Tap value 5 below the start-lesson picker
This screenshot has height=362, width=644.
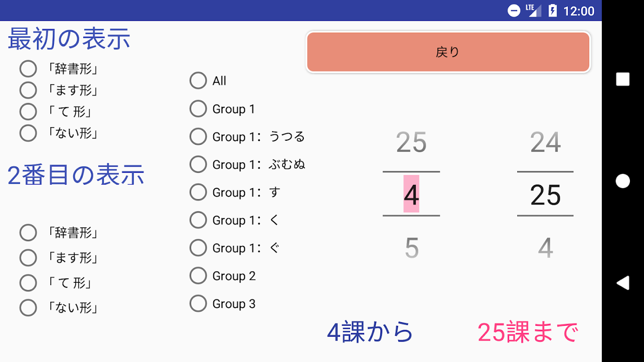tap(411, 248)
